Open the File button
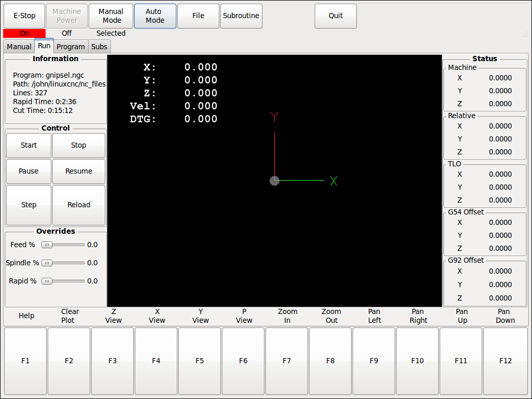This screenshot has height=399, width=532. [198, 16]
